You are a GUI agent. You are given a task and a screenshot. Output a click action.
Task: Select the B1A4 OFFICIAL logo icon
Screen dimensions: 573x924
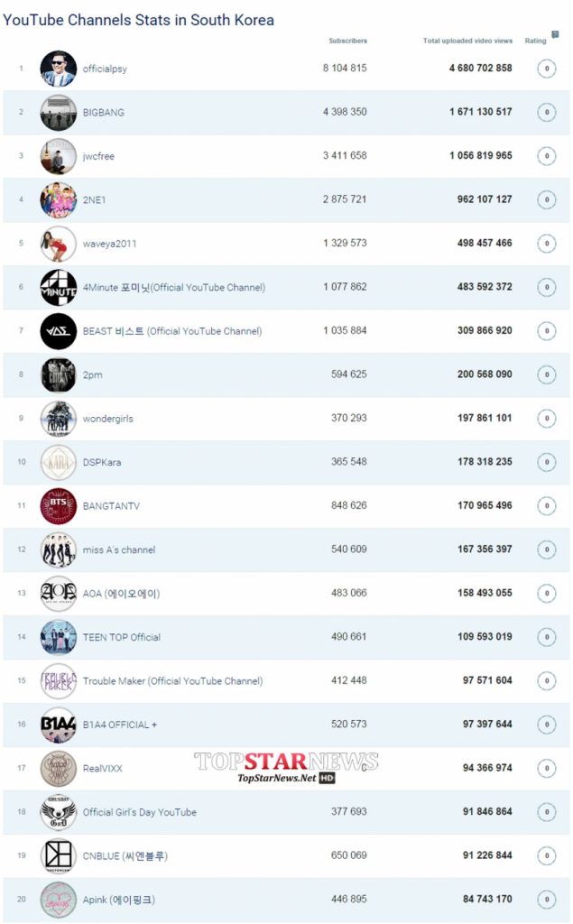click(x=59, y=725)
